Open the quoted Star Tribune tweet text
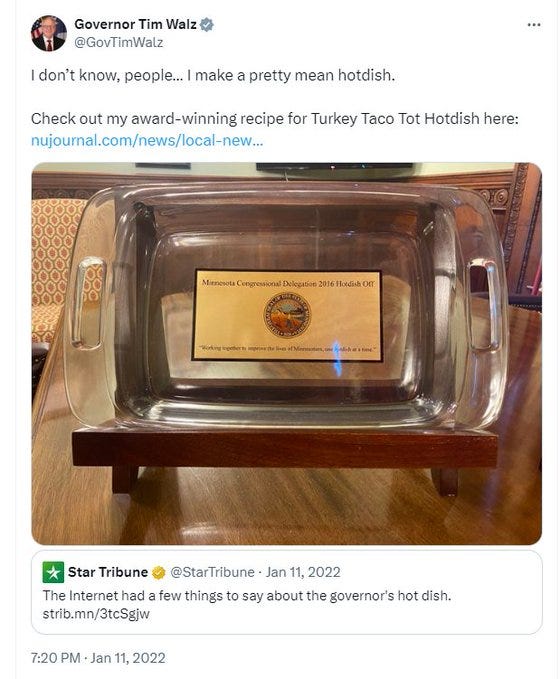The width and height of the screenshot is (560, 679). 247,596
